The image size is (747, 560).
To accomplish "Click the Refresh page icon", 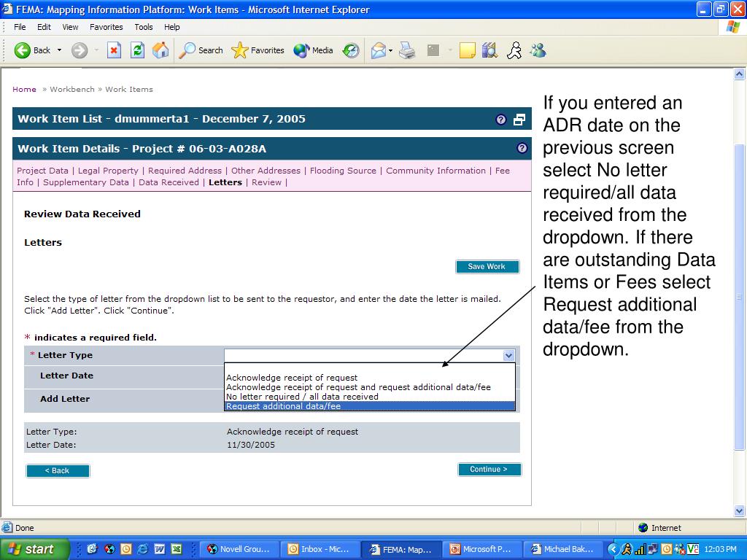I will click(137, 50).
